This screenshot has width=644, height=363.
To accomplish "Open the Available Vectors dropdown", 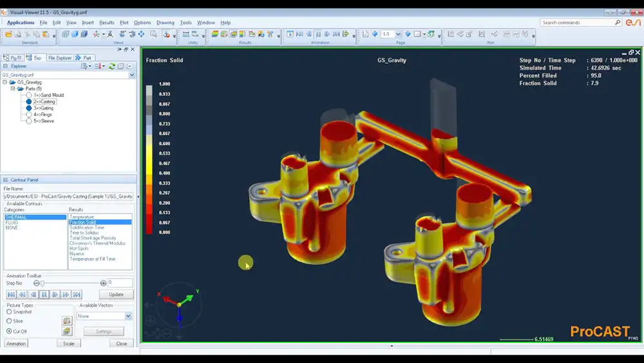I will pos(128,316).
